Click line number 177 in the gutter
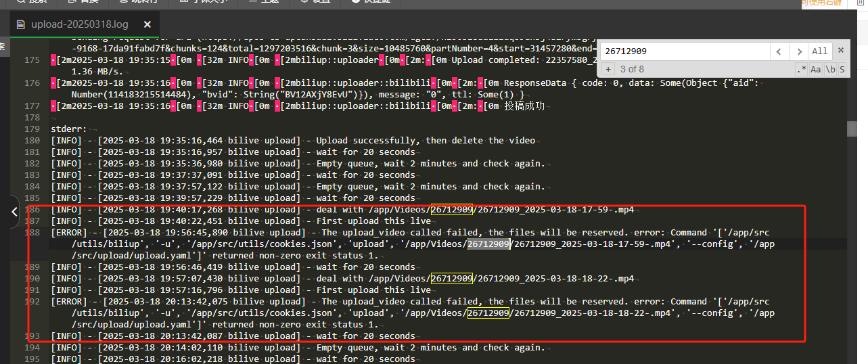The image size is (868, 364). click(31, 106)
